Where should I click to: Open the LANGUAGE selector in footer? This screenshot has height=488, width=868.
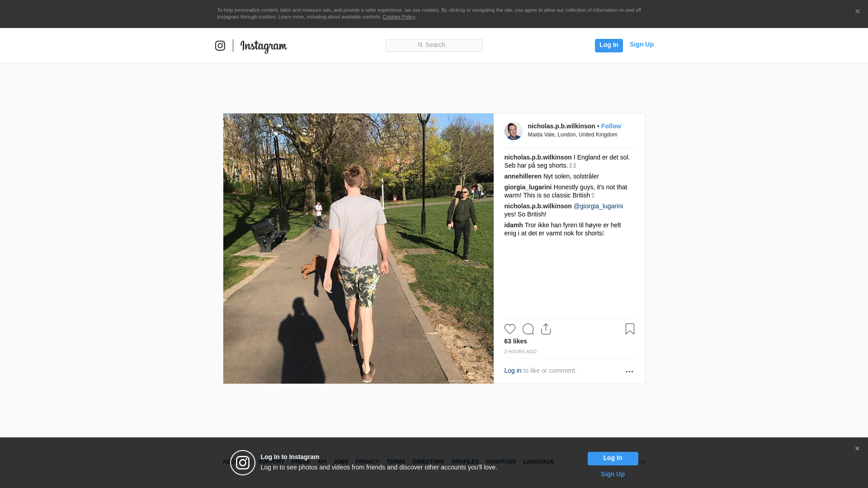[538, 462]
